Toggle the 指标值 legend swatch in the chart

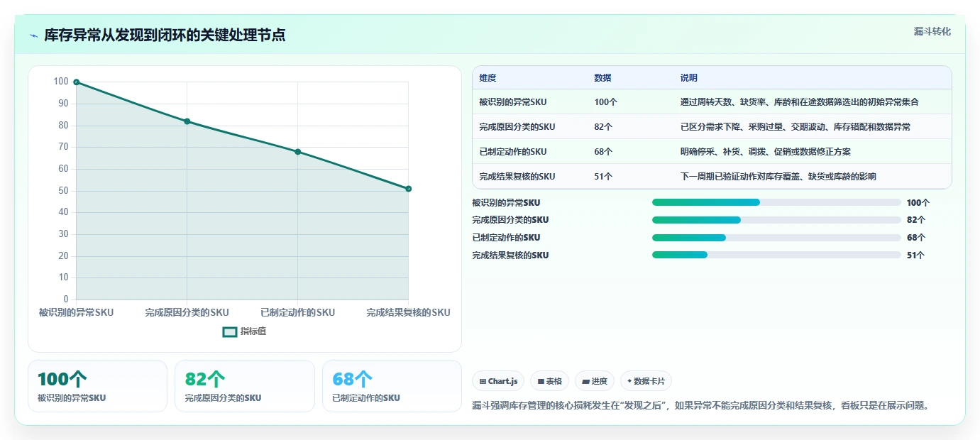point(230,331)
